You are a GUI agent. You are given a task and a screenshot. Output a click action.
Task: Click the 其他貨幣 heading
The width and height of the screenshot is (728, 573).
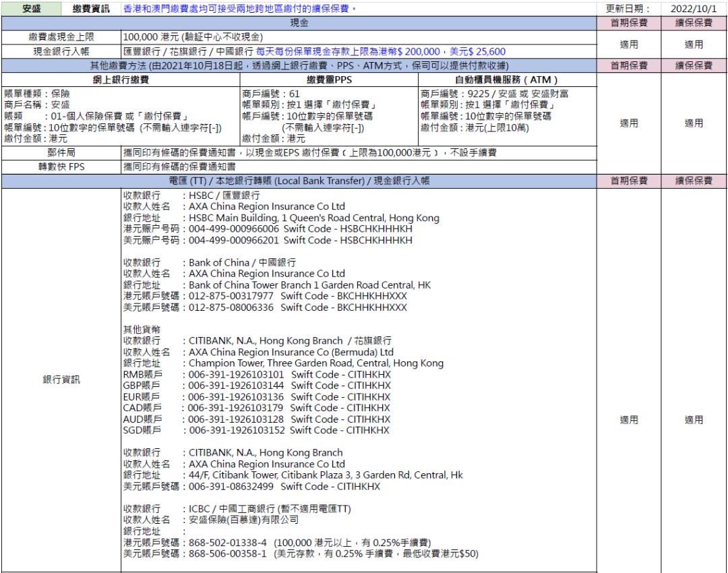click(142, 330)
